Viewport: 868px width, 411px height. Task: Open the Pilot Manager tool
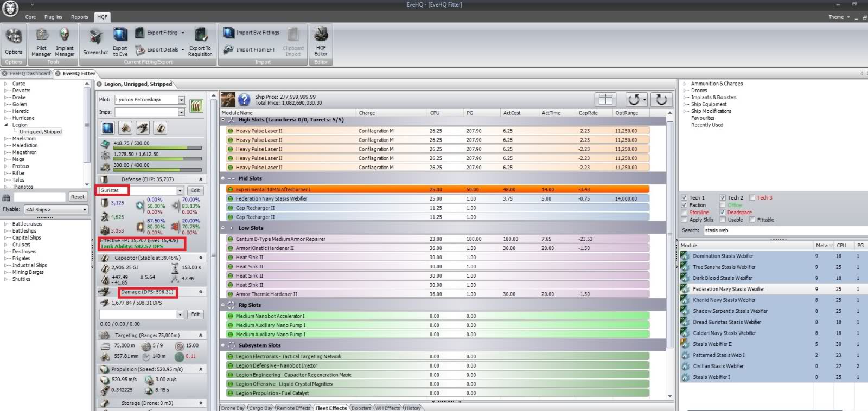coord(41,41)
